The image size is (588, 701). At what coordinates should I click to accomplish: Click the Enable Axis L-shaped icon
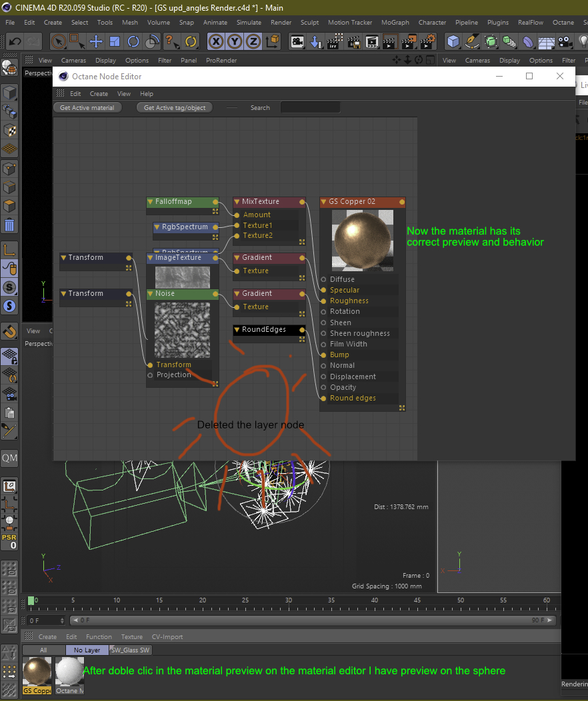(9, 249)
